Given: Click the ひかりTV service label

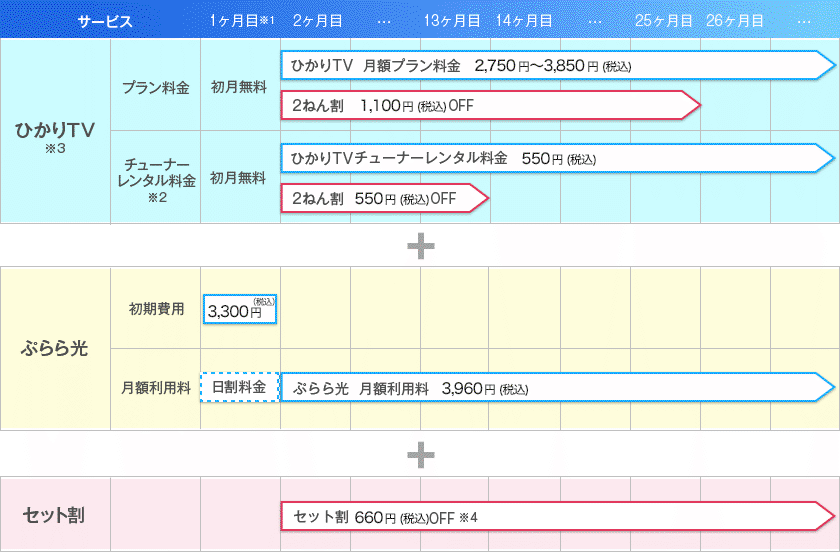Looking at the screenshot, I should (55, 130).
